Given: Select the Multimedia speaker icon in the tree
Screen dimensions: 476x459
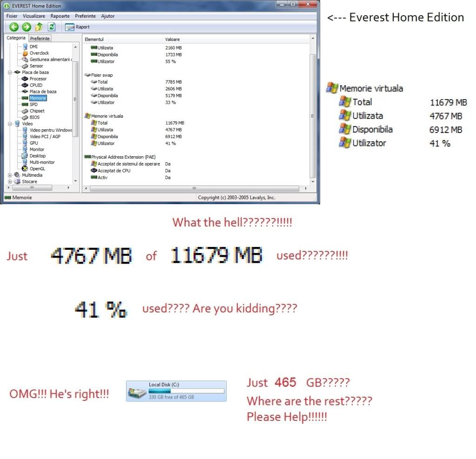Looking at the screenshot, I should tap(17, 175).
